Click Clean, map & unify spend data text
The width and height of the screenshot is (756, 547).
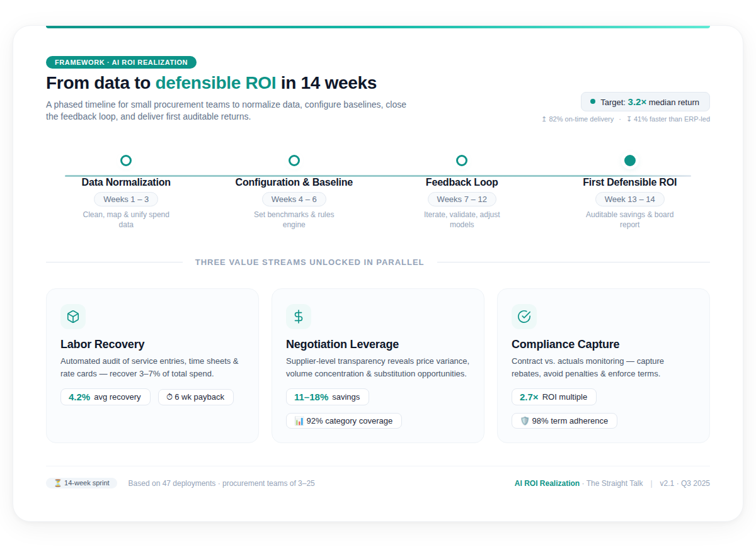click(126, 220)
